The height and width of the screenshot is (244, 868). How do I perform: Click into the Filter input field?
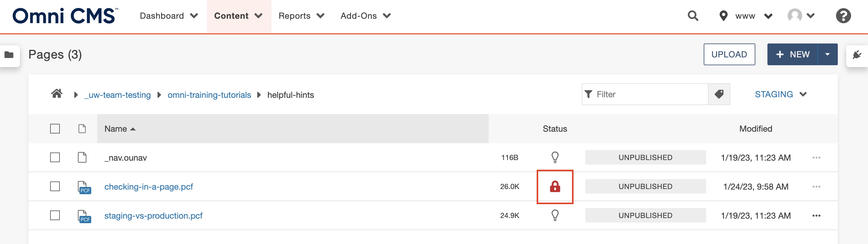tap(649, 94)
